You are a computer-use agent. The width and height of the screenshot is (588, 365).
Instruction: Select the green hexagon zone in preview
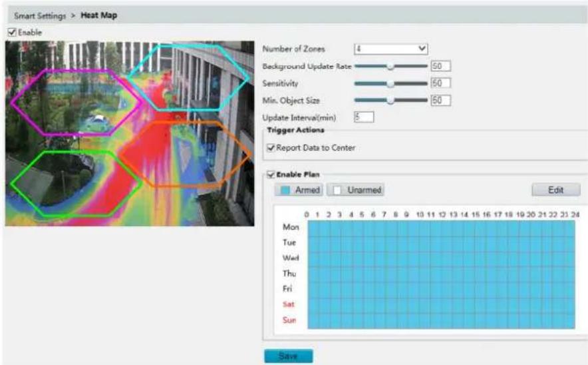[76, 184]
